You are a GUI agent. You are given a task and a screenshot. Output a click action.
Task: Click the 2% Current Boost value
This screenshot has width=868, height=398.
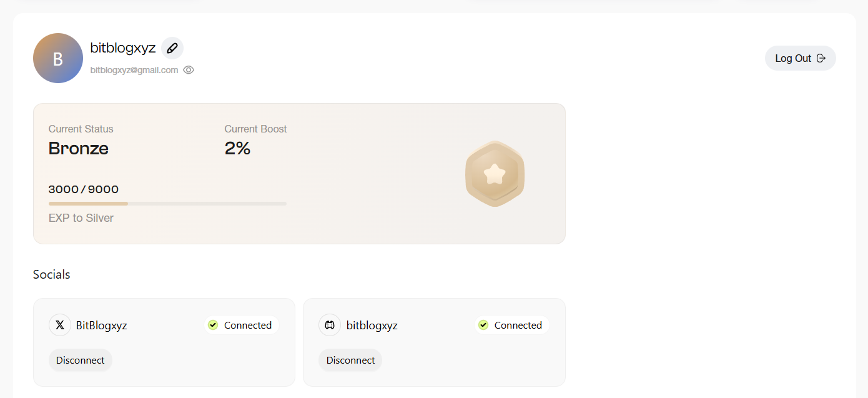(x=237, y=148)
